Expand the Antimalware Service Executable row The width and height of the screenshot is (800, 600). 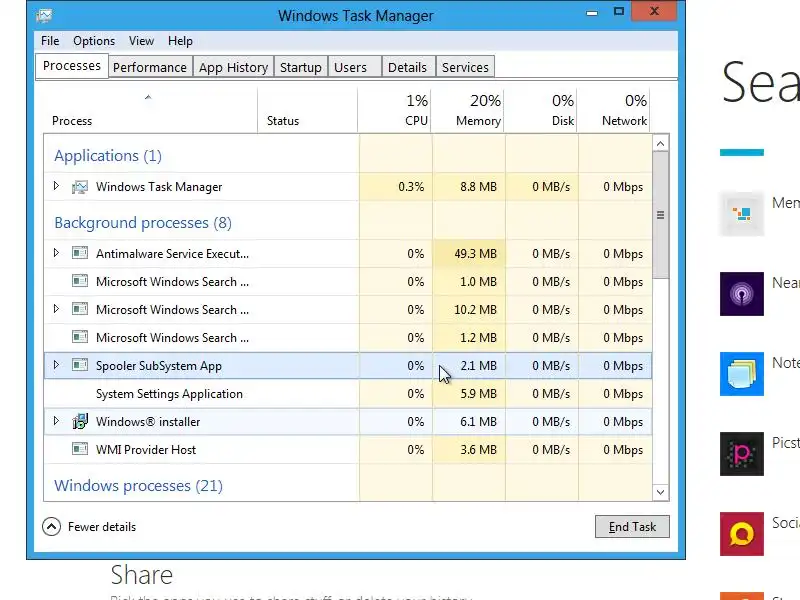click(x=56, y=253)
